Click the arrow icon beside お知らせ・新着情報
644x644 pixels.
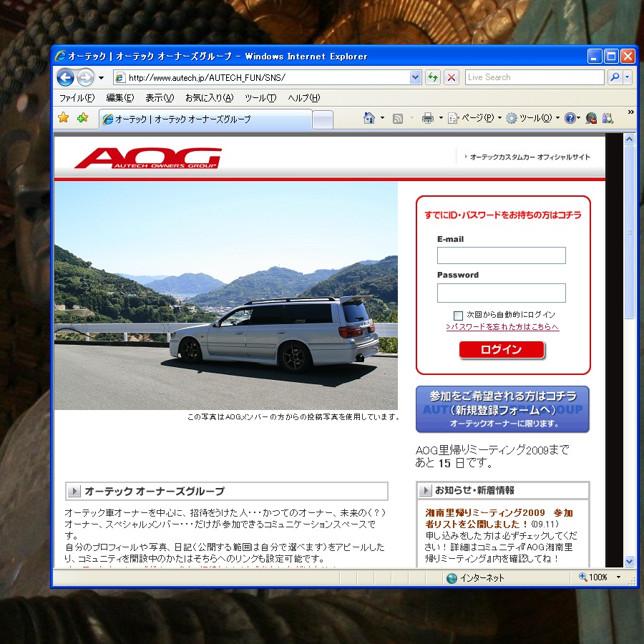(425, 490)
